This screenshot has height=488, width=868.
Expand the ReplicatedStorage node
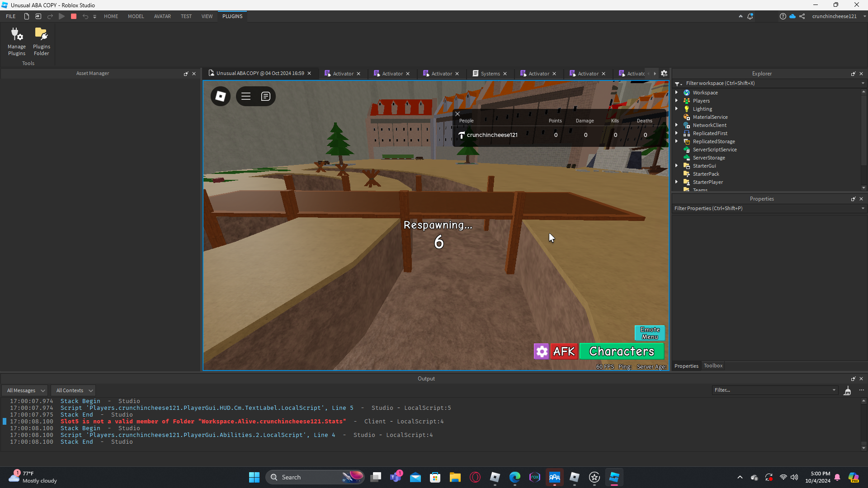click(677, 141)
